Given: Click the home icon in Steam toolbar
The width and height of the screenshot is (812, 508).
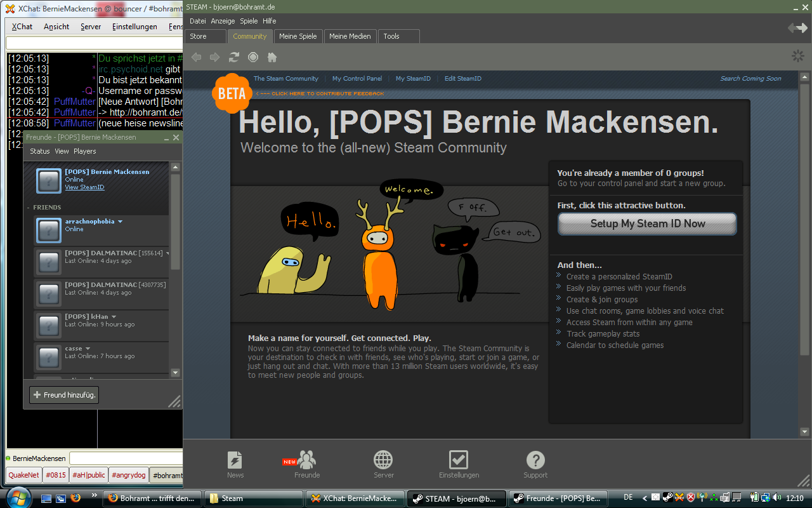Looking at the screenshot, I should pos(272,57).
